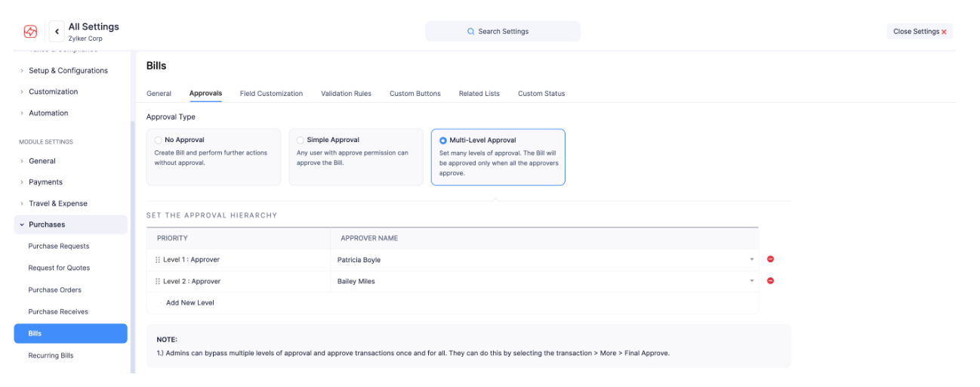Collapse the Purchases section in sidebar

pos(47,224)
